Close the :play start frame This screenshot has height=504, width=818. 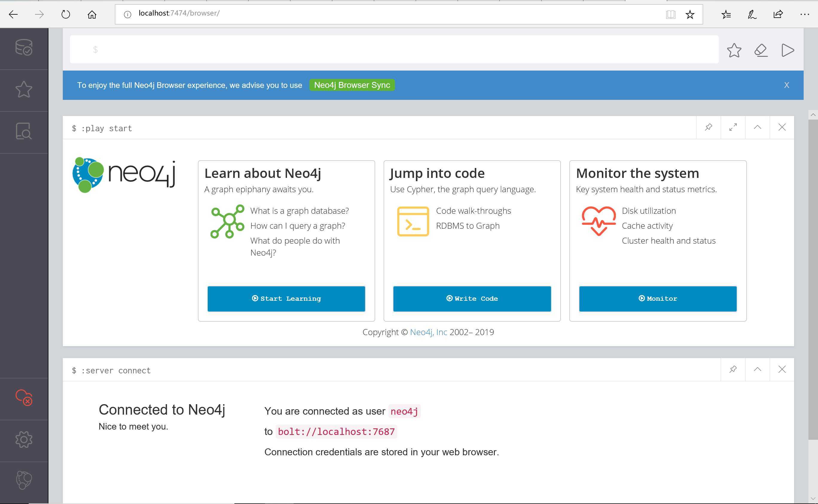click(x=782, y=127)
